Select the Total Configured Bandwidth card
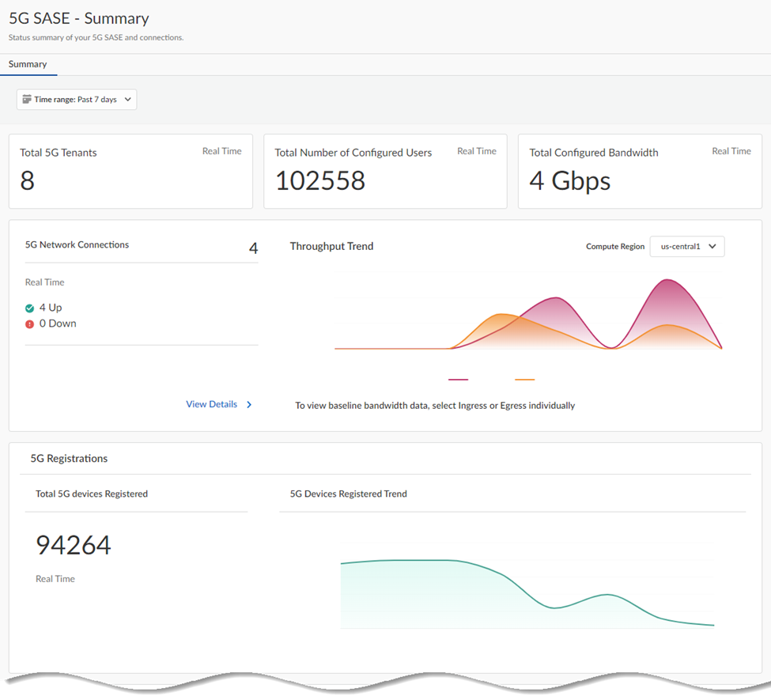 click(x=640, y=172)
